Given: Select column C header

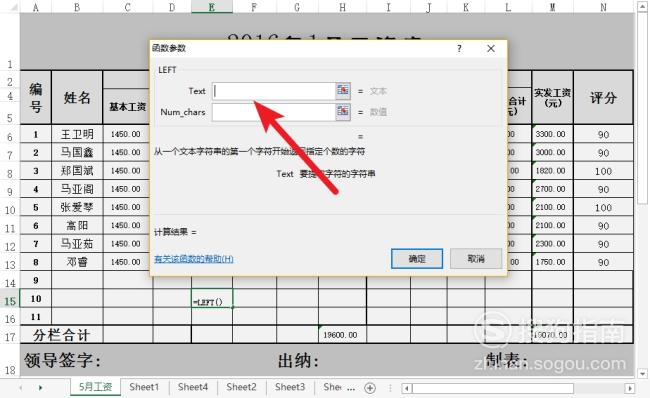Looking at the screenshot, I should 128,7.
